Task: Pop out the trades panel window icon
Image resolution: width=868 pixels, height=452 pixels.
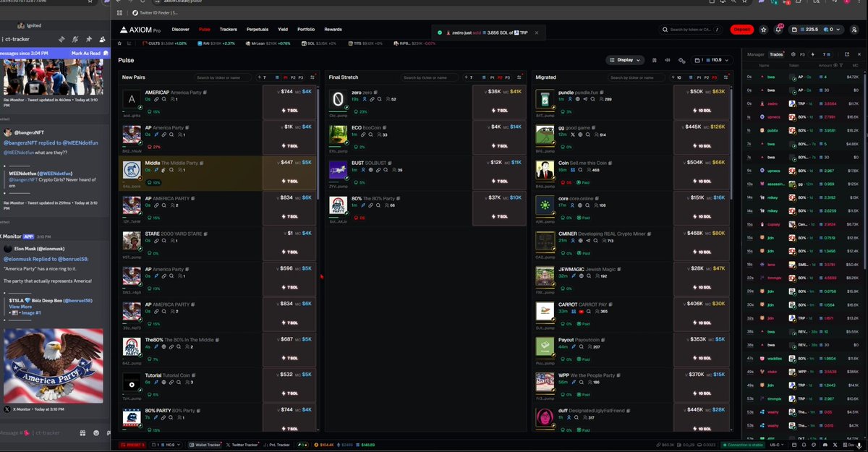Action: tap(847, 54)
